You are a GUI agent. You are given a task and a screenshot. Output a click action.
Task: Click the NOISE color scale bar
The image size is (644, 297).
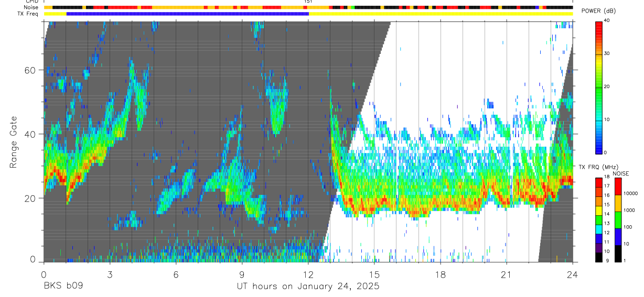click(618, 220)
